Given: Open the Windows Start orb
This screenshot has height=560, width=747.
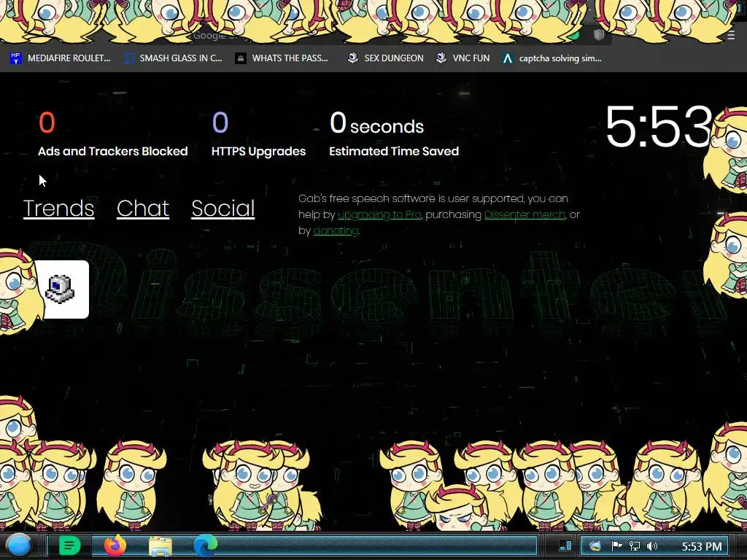Looking at the screenshot, I should 19,545.
